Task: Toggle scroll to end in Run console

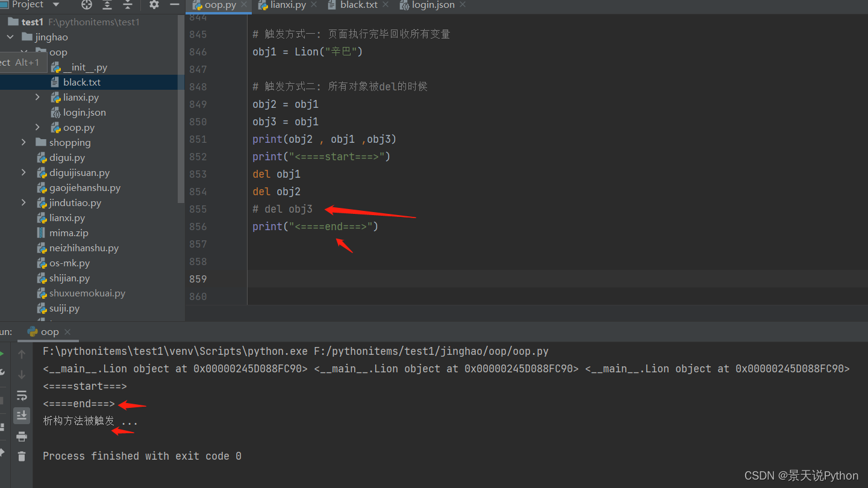Action: click(x=22, y=415)
